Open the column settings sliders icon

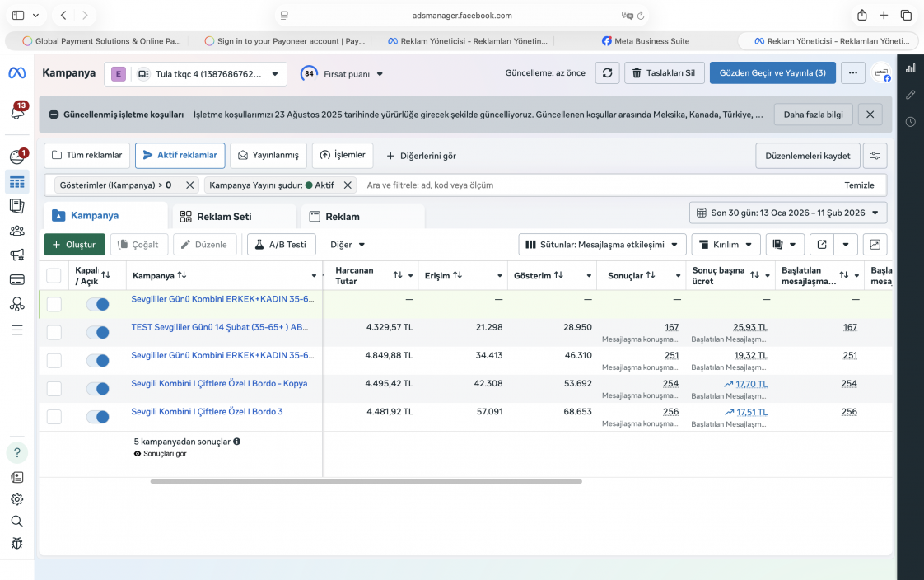click(x=875, y=156)
